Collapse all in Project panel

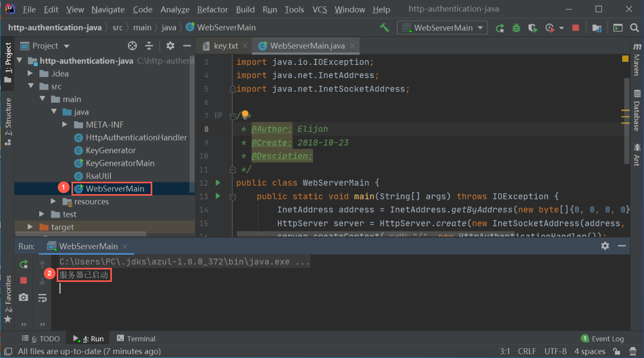(149, 46)
